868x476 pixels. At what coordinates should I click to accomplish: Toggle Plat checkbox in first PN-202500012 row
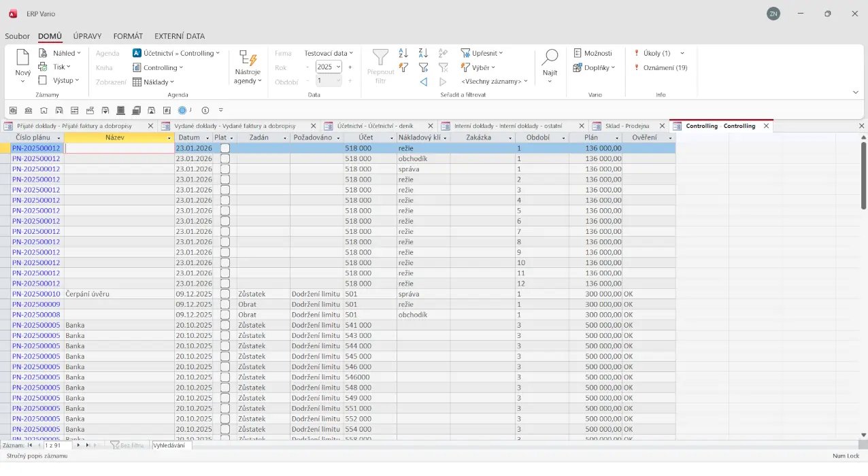tap(225, 148)
